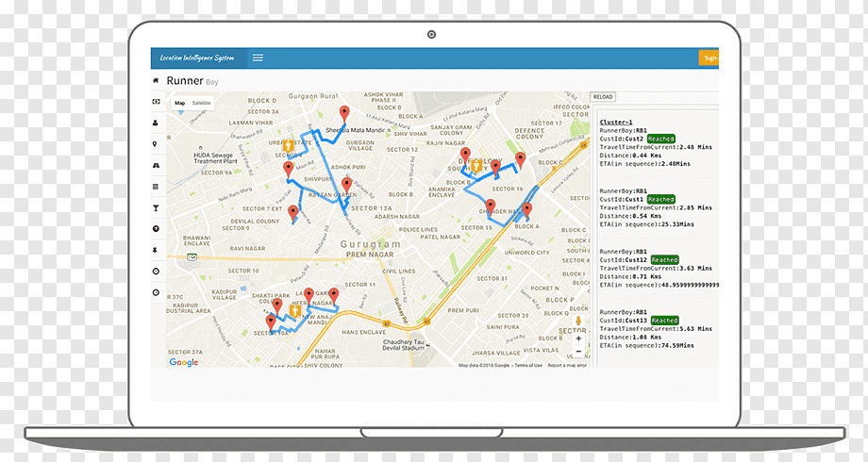Select the Map view tab
Screen dimensions: 868x462
coord(180,103)
